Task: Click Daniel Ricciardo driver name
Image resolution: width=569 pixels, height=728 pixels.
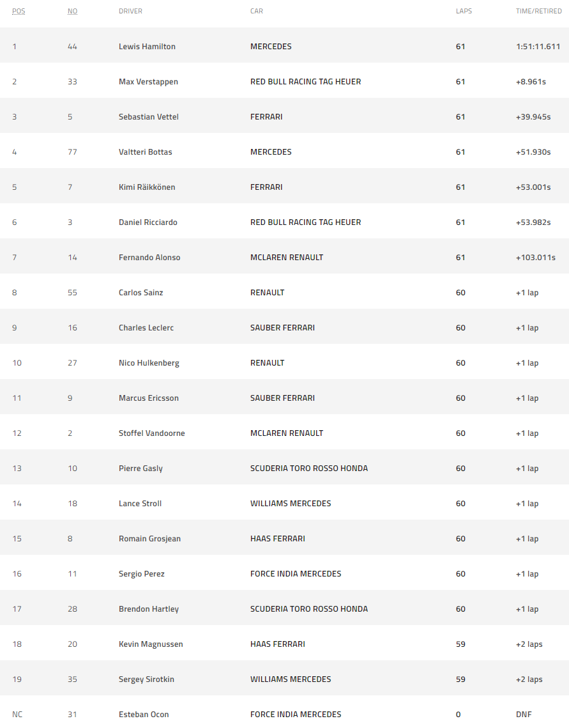Action: (x=148, y=222)
